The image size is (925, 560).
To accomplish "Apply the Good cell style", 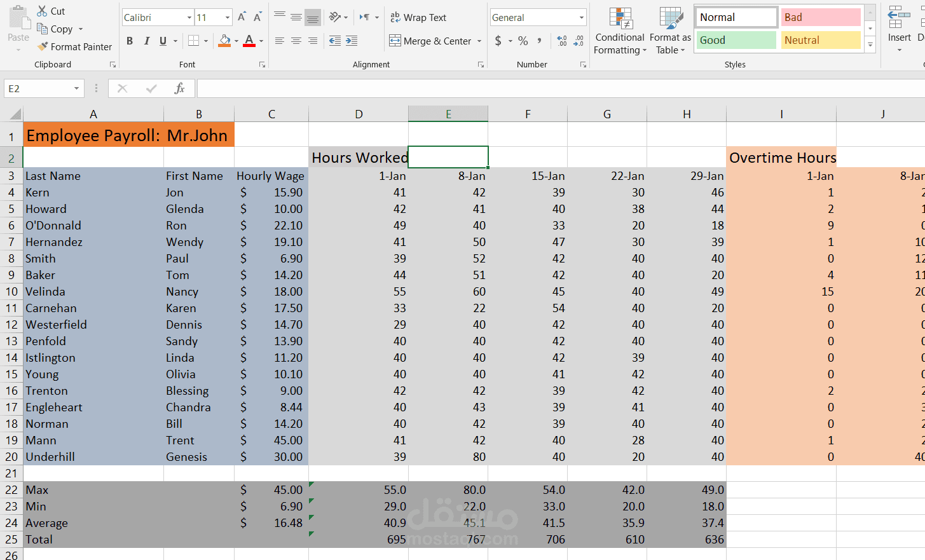I will 736,39.
